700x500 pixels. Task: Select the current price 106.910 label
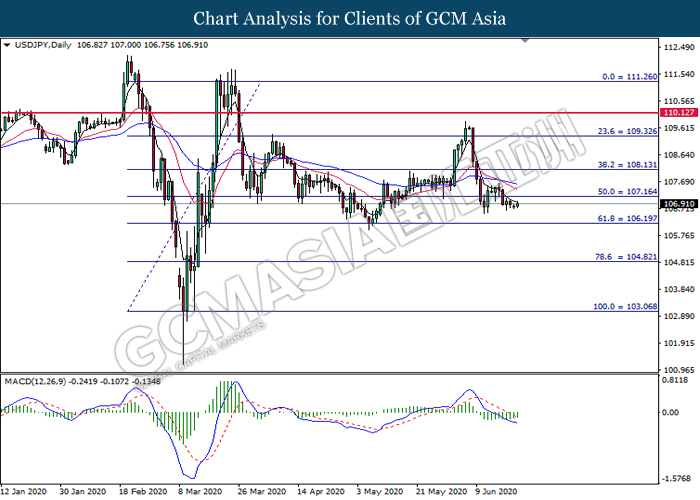(x=679, y=204)
